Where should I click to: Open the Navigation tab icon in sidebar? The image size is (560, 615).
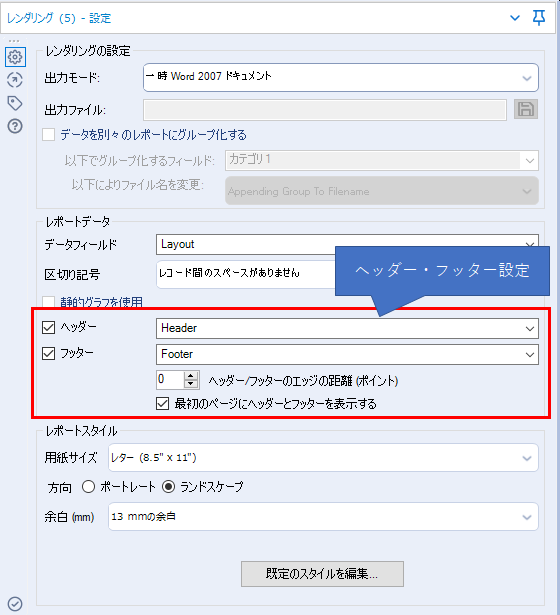pyautogui.click(x=15, y=80)
